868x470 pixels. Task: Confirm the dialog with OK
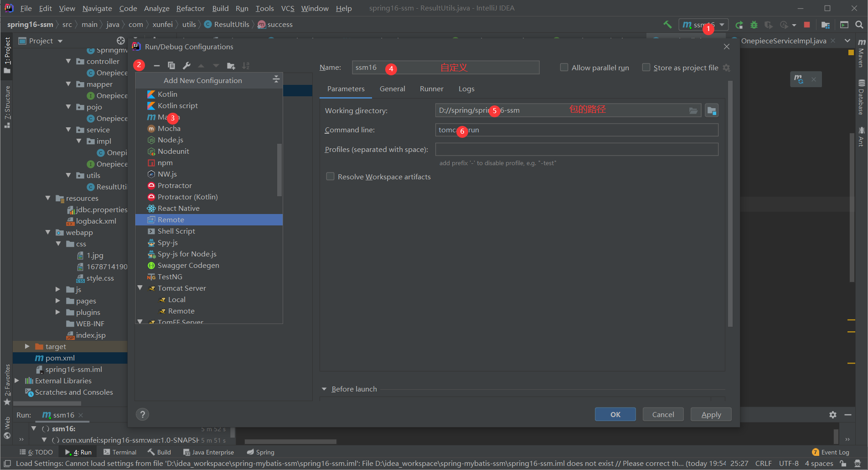[615, 414]
